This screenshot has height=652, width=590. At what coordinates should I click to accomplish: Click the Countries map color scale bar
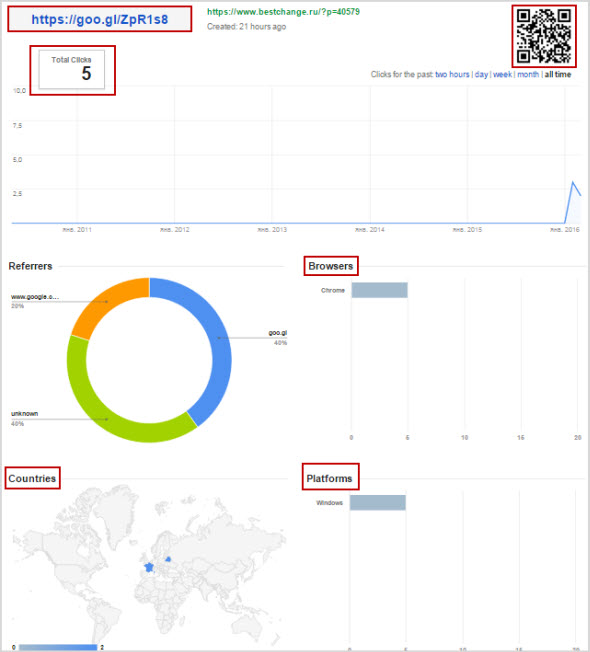click(x=58, y=647)
